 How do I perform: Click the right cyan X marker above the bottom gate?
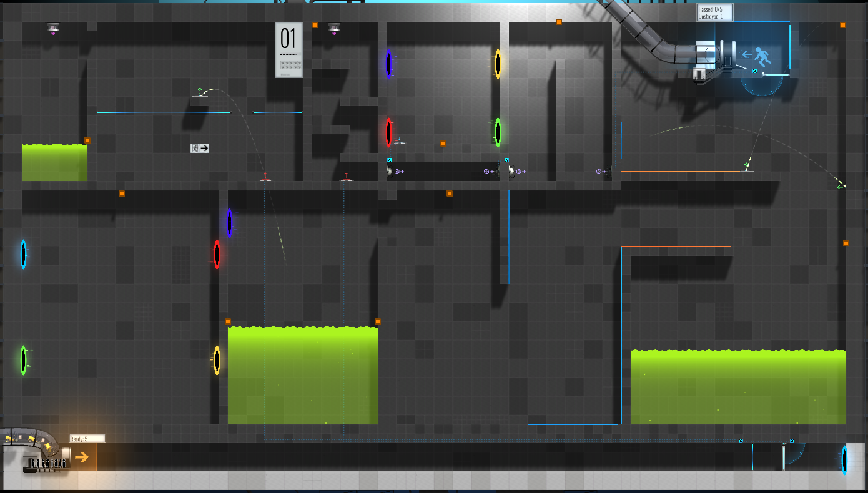[792, 441]
